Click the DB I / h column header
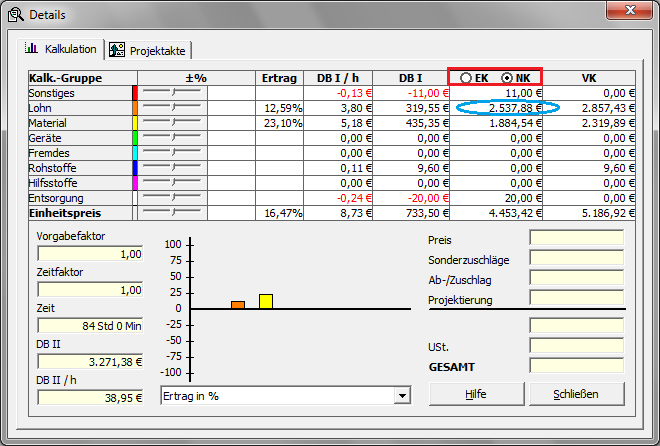660x446 pixels. click(x=338, y=78)
